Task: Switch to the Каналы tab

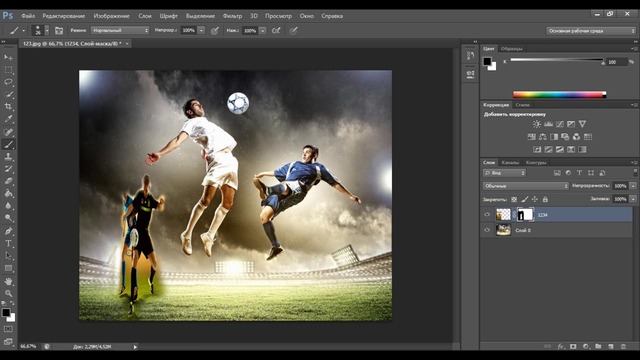Action: 510,162
